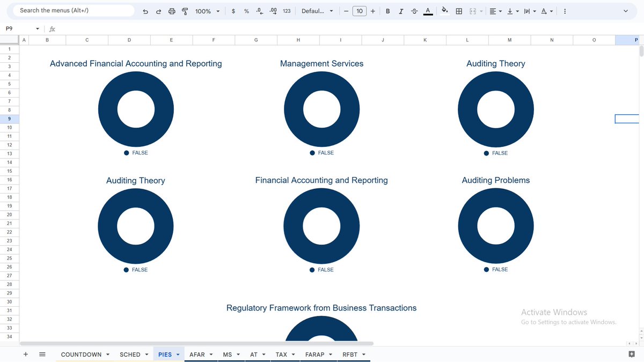
Task: Expand the PIES sheet tab menu
Action: click(177, 354)
